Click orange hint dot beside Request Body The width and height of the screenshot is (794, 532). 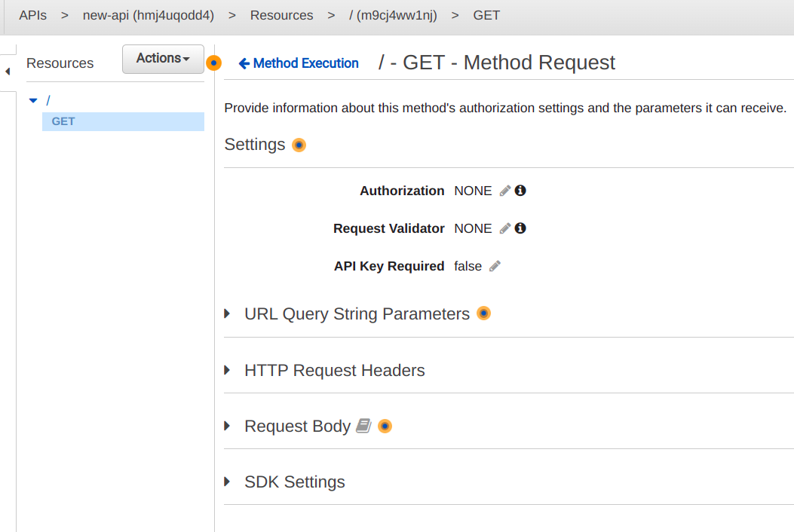point(385,427)
